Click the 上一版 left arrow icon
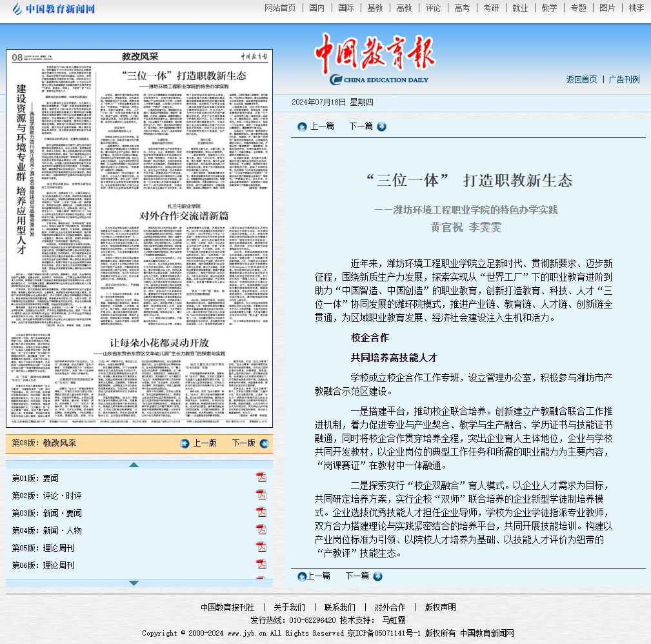651x644 pixels. (x=185, y=443)
